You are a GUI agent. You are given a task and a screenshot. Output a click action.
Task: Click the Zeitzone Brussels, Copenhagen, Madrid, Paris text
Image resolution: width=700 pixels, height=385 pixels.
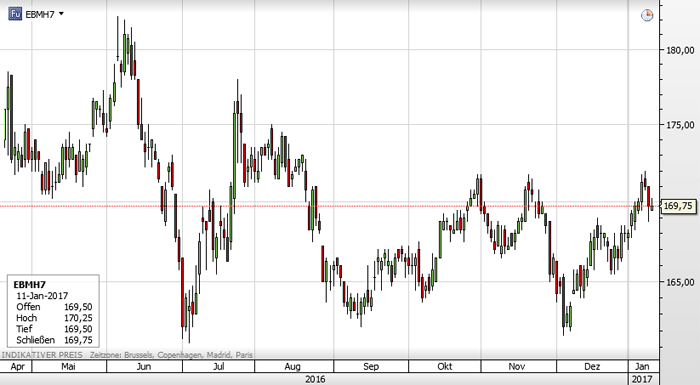point(171,355)
